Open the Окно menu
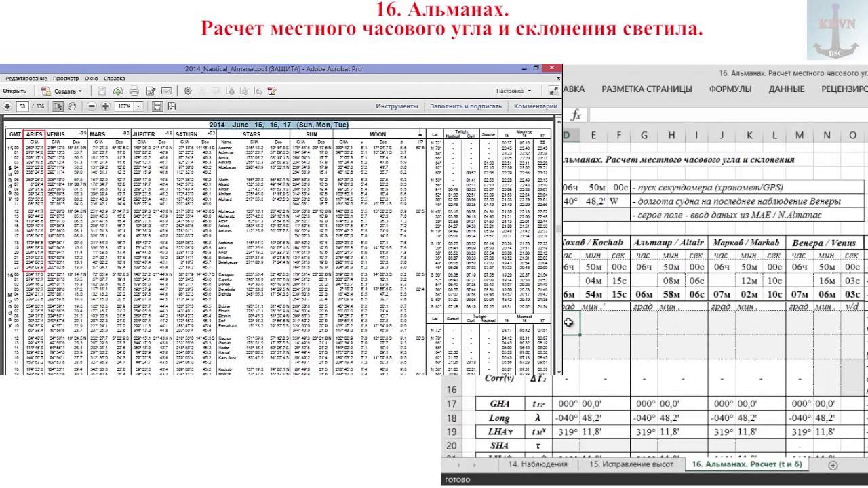This screenshot has height=488, width=868. click(92, 79)
